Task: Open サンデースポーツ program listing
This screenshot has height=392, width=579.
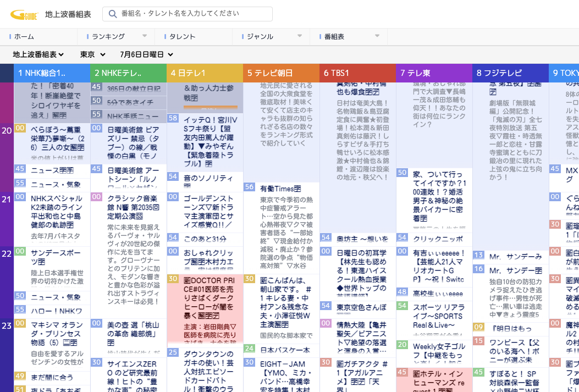Action: tap(52, 269)
